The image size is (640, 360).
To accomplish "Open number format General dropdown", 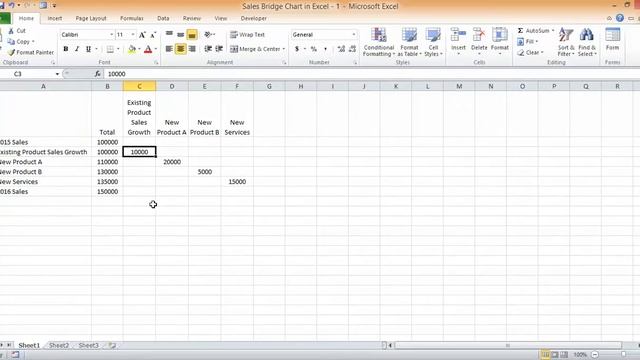I will (x=353, y=35).
